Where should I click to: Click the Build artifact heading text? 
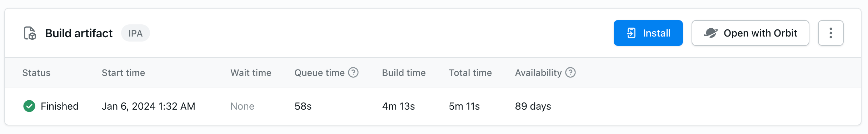coord(79,33)
